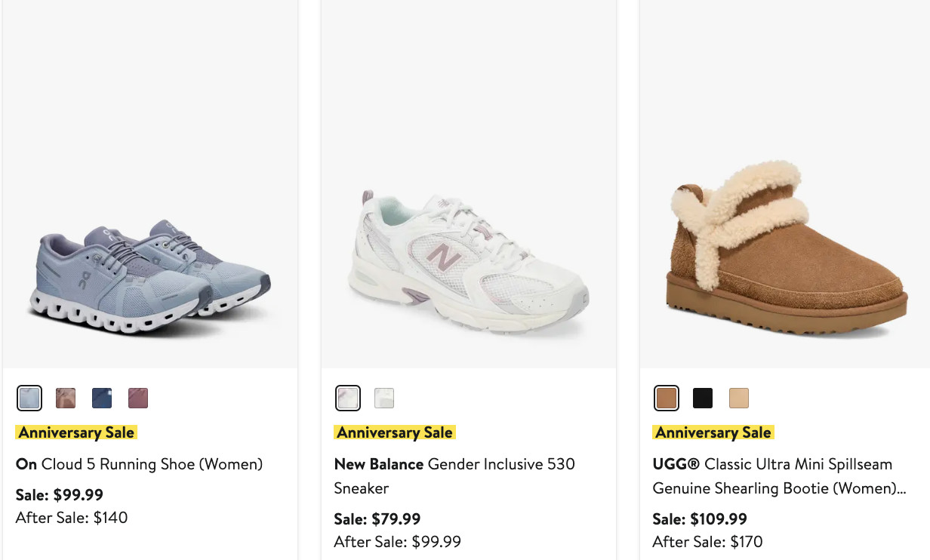Select the chestnut brown UGG bootie swatch
930x560 pixels.
click(667, 398)
